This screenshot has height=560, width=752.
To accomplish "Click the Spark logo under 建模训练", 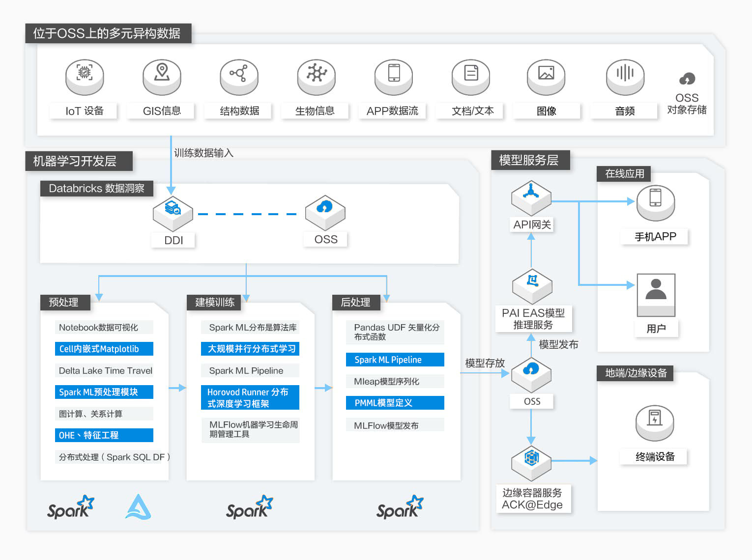I will tap(249, 507).
